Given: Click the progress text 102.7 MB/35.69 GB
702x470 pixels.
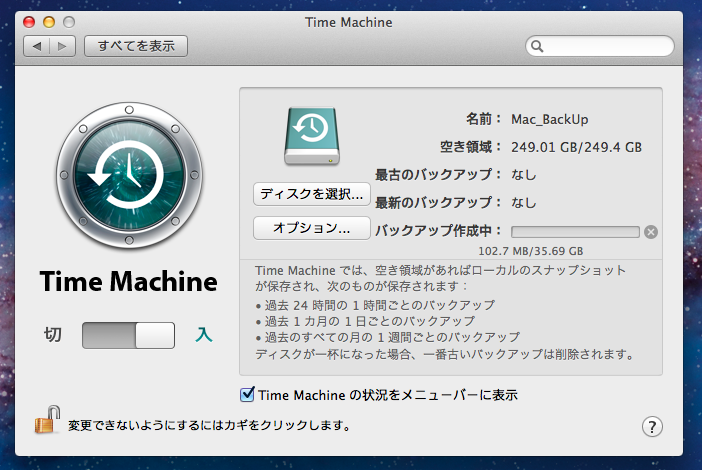Looking at the screenshot, I should tap(531, 251).
